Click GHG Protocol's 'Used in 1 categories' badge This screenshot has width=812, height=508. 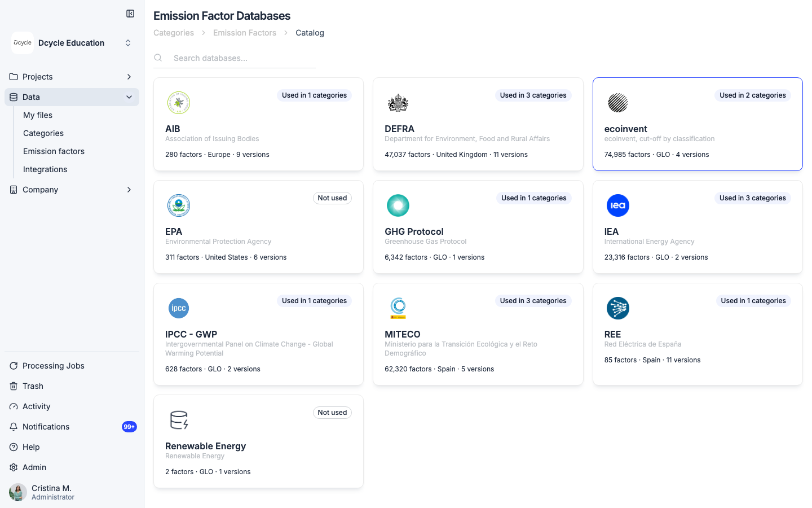tap(534, 198)
